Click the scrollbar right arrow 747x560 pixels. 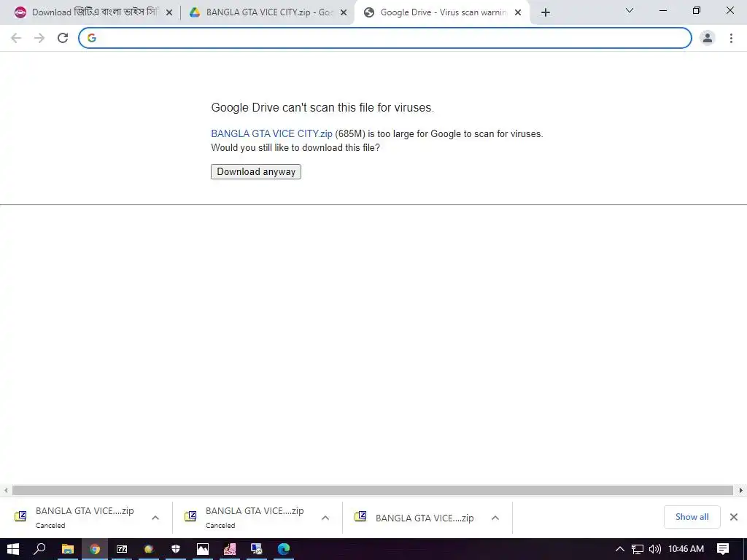pyautogui.click(x=741, y=491)
